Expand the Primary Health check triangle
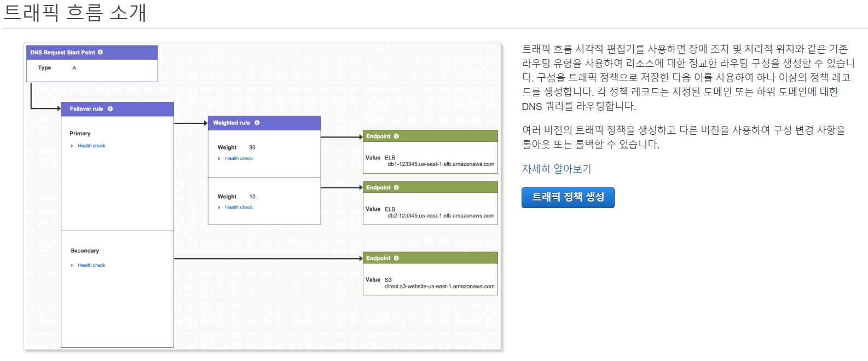 click(72, 146)
